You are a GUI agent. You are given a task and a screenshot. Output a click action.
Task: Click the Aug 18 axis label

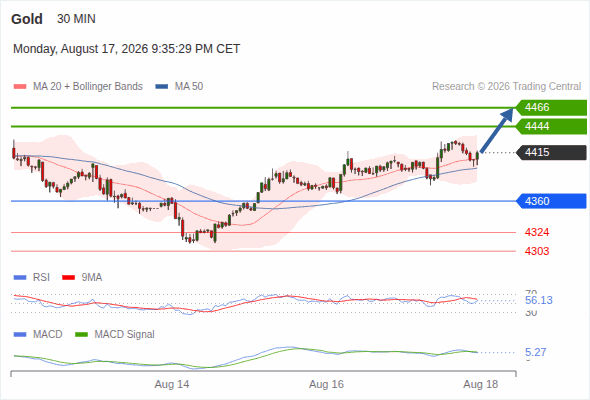pyautogui.click(x=481, y=384)
